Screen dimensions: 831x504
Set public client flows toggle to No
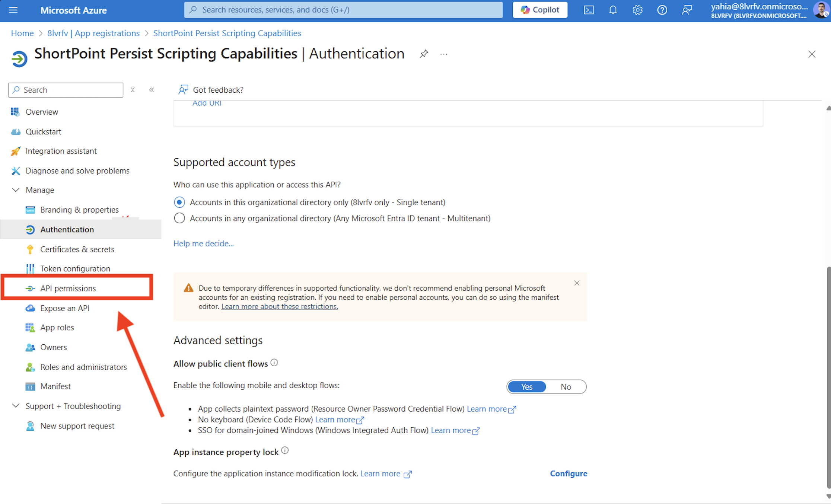[566, 387]
